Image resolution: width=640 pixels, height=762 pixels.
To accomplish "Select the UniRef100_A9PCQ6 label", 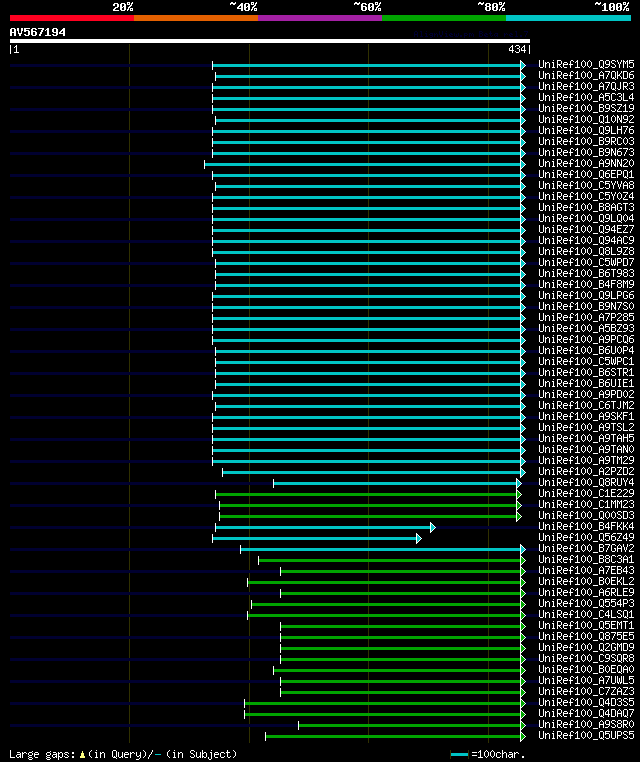I will pos(586,339).
